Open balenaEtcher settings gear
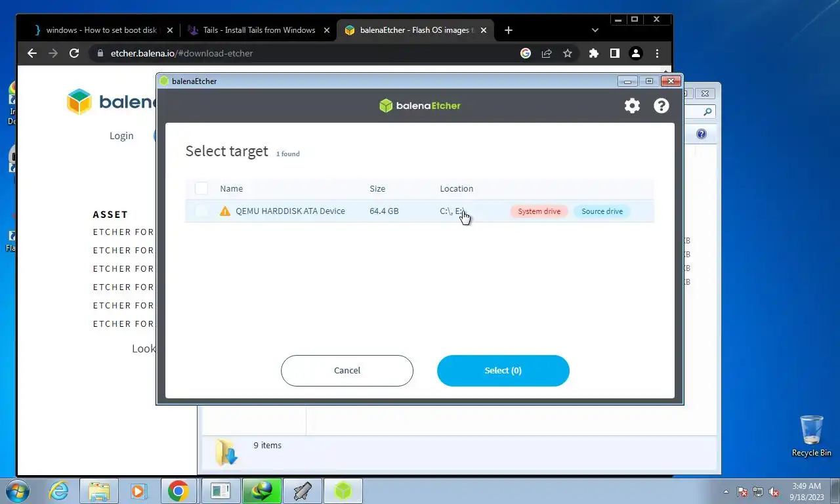This screenshot has width=840, height=504. point(632,106)
